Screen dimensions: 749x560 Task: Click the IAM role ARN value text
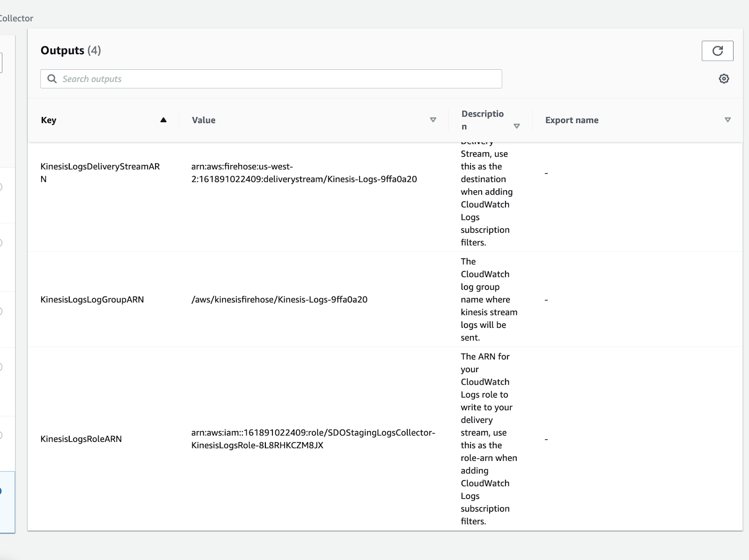[313, 439]
